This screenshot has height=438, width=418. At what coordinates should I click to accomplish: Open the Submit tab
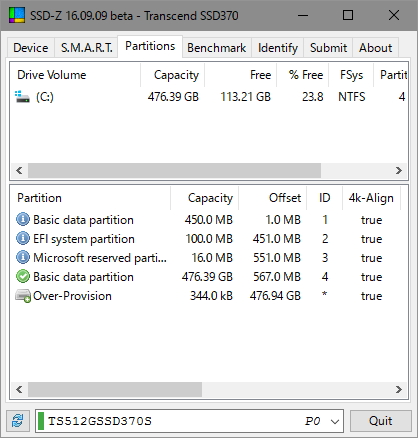pos(328,48)
